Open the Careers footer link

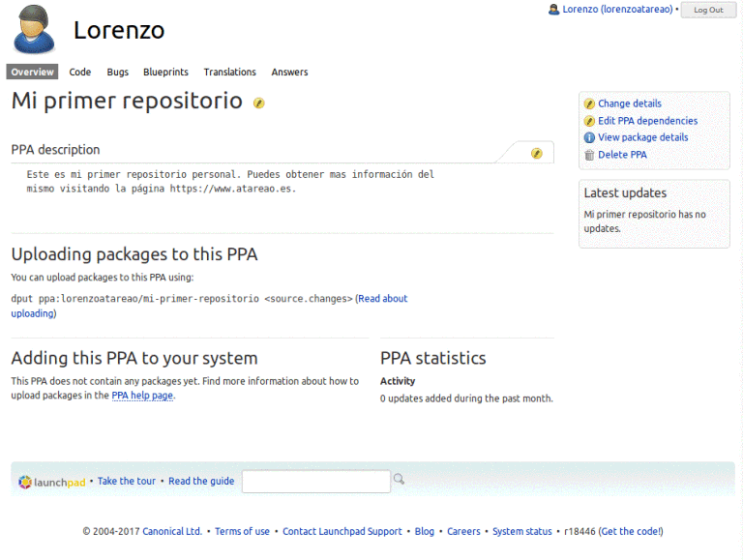point(463,532)
